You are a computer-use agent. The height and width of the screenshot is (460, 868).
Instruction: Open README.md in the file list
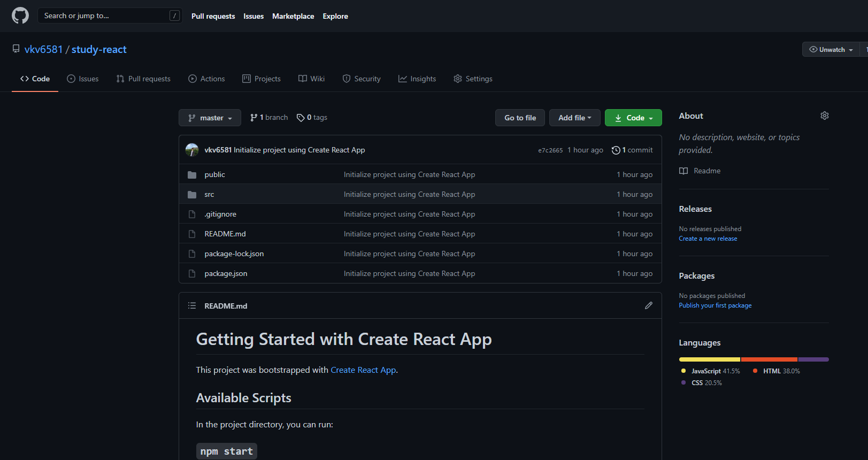point(225,234)
